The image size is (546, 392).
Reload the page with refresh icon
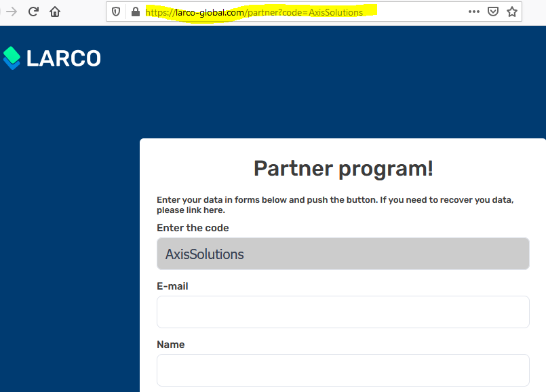click(x=33, y=12)
